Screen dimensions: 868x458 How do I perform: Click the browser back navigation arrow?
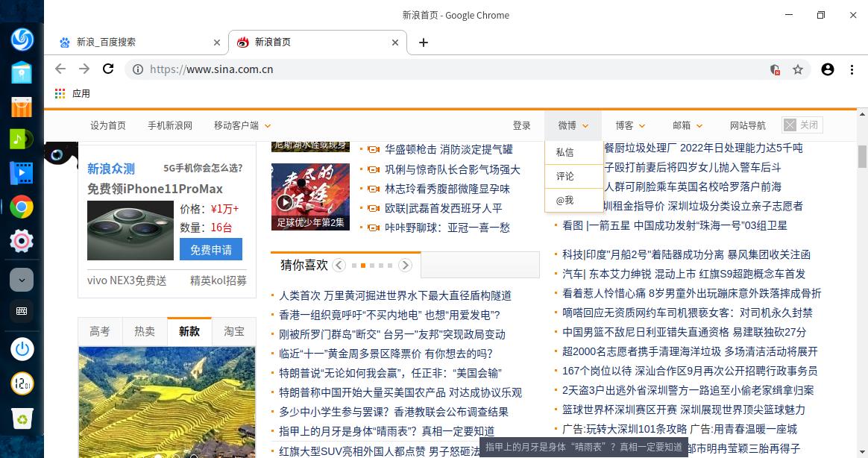(60, 69)
